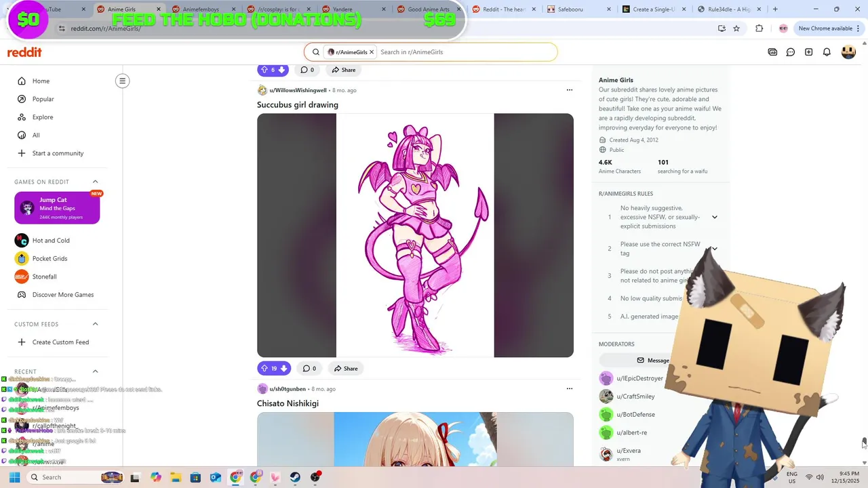Open options menu on WillowsWishingwell's post

click(x=570, y=90)
